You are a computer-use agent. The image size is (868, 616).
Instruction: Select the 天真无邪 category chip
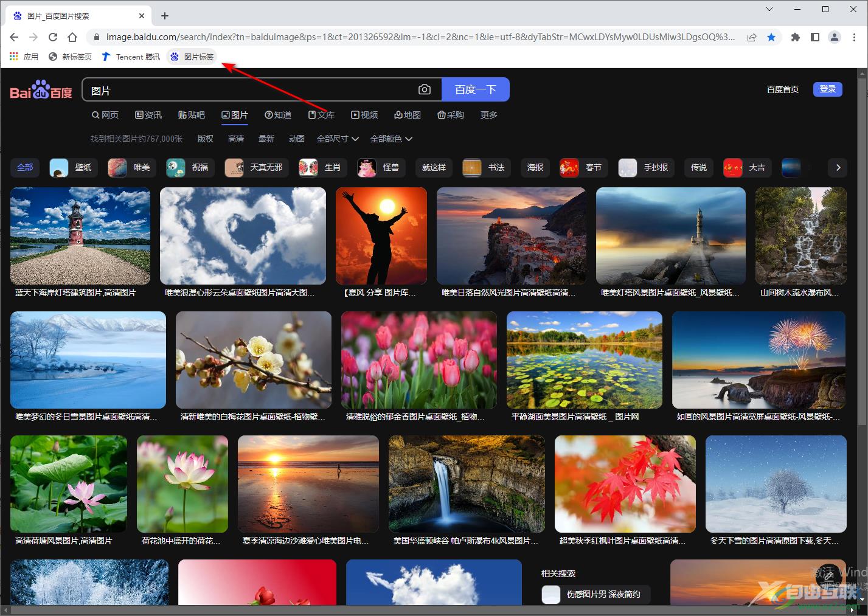pyautogui.click(x=257, y=167)
